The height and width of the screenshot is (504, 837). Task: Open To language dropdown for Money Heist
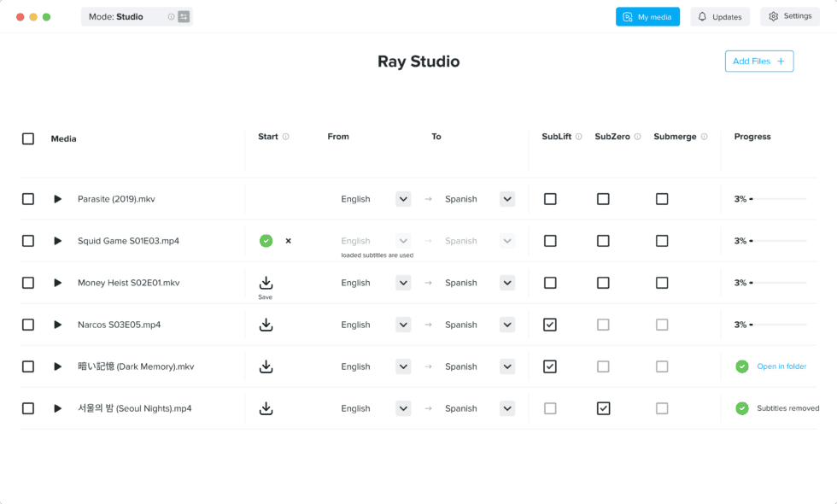point(507,283)
